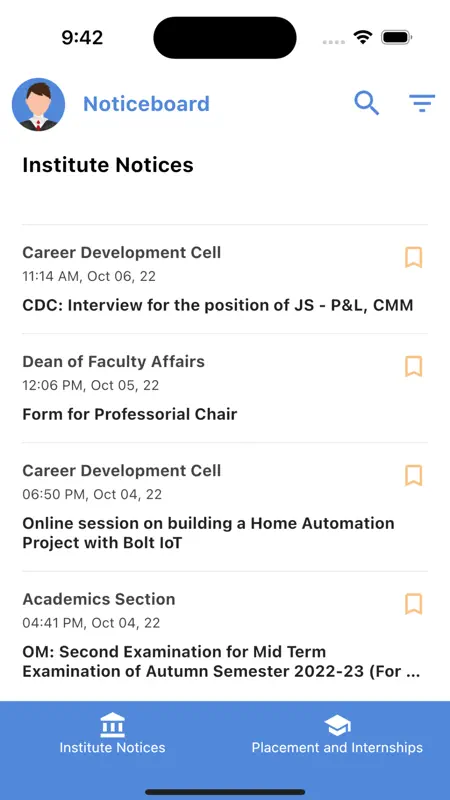The height and width of the screenshot is (800, 450).
Task: Click the institute building icon in bottom bar
Action: (x=112, y=726)
